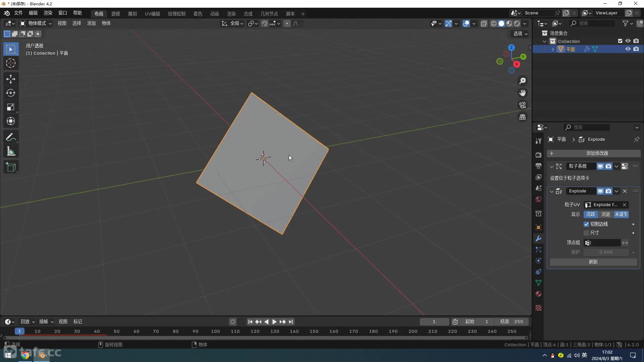Viewport: 644px width, 362px height.
Task: Toggle the 未诞生 display option
Action: (x=621, y=214)
